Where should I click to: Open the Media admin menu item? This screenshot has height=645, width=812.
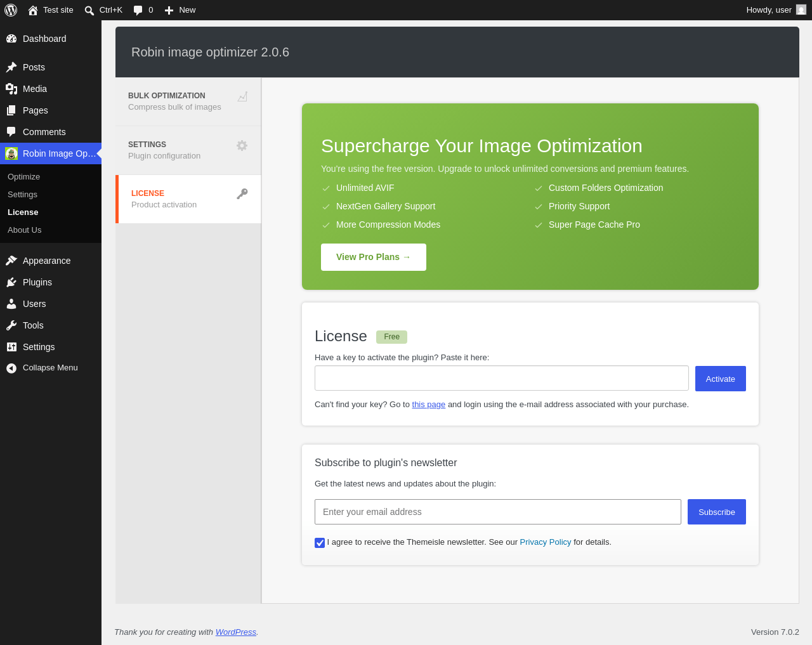coord(51,89)
